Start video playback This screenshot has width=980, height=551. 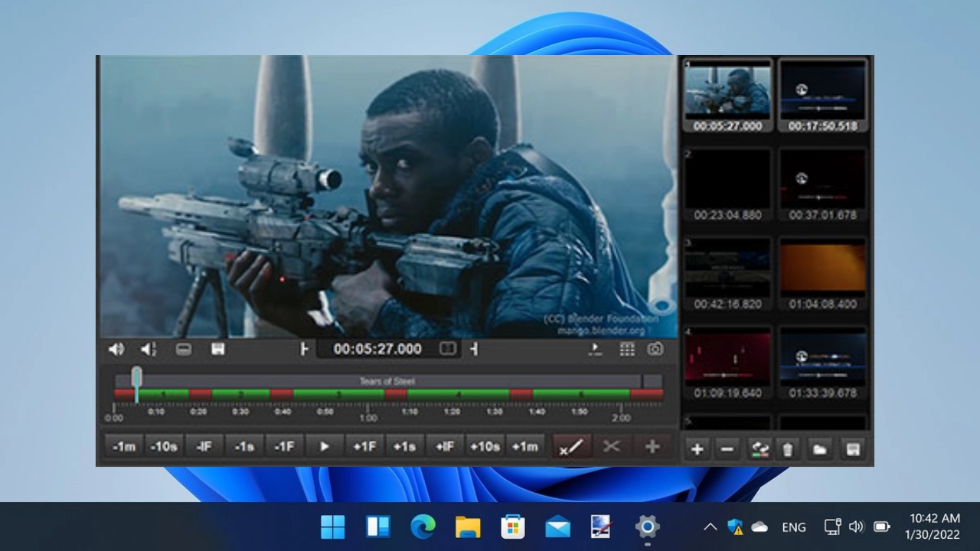(x=325, y=446)
